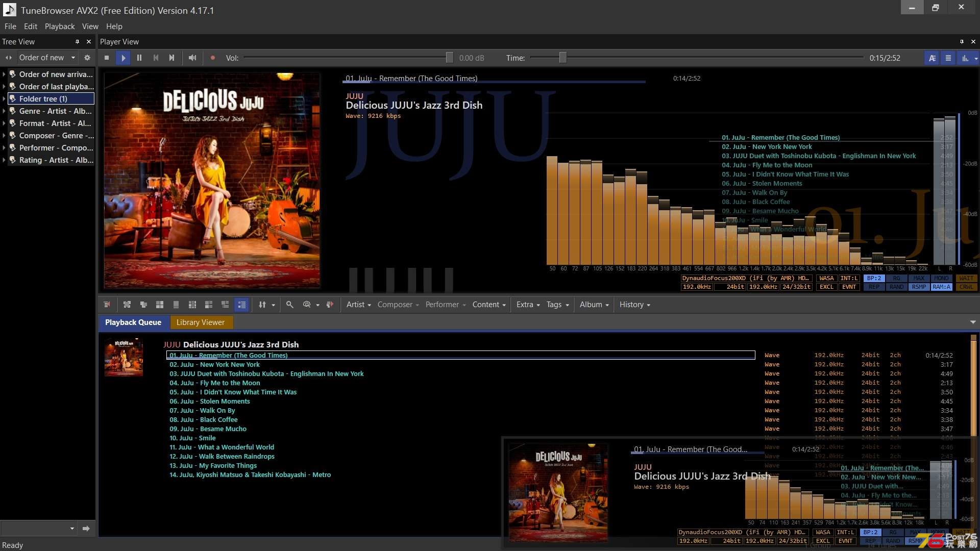Mute audio with the speaker icon
Image resolution: width=980 pixels, height=551 pixels.
(192, 58)
